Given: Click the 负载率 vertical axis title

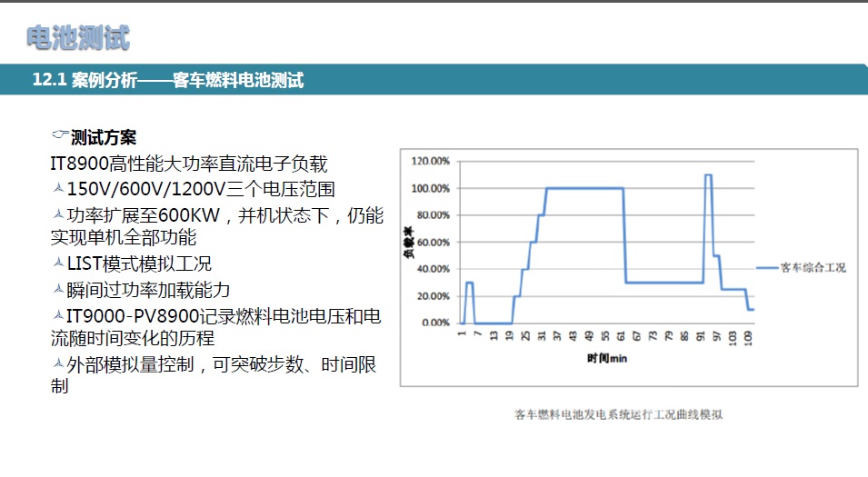Looking at the screenshot, I should [408, 243].
